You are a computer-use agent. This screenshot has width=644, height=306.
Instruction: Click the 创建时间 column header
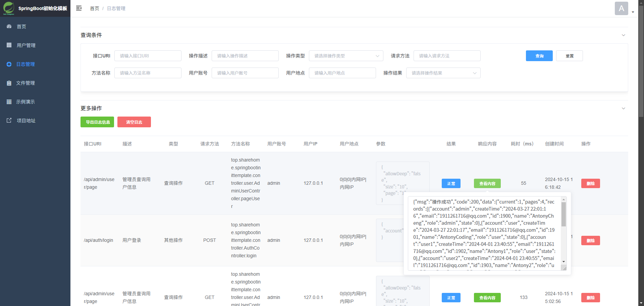(554, 144)
